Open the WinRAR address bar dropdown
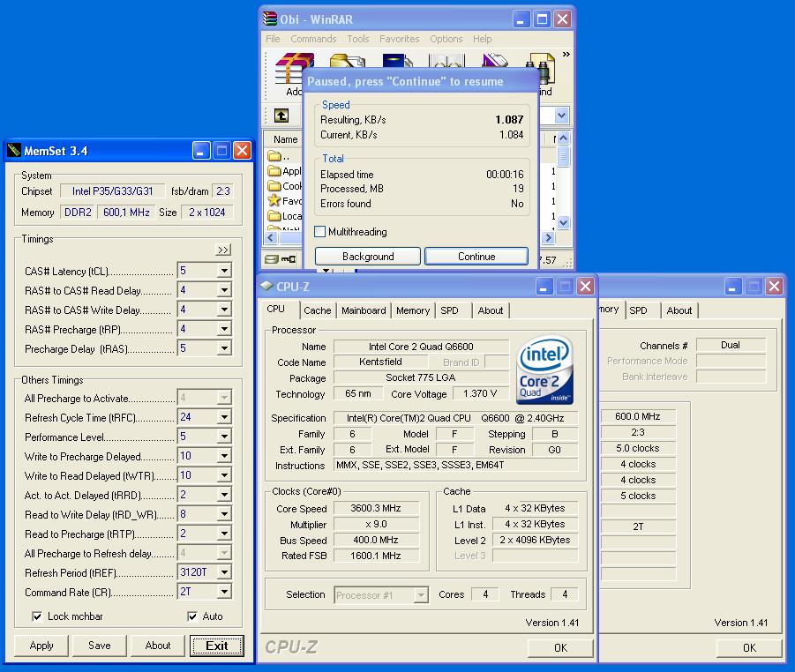 click(x=561, y=116)
